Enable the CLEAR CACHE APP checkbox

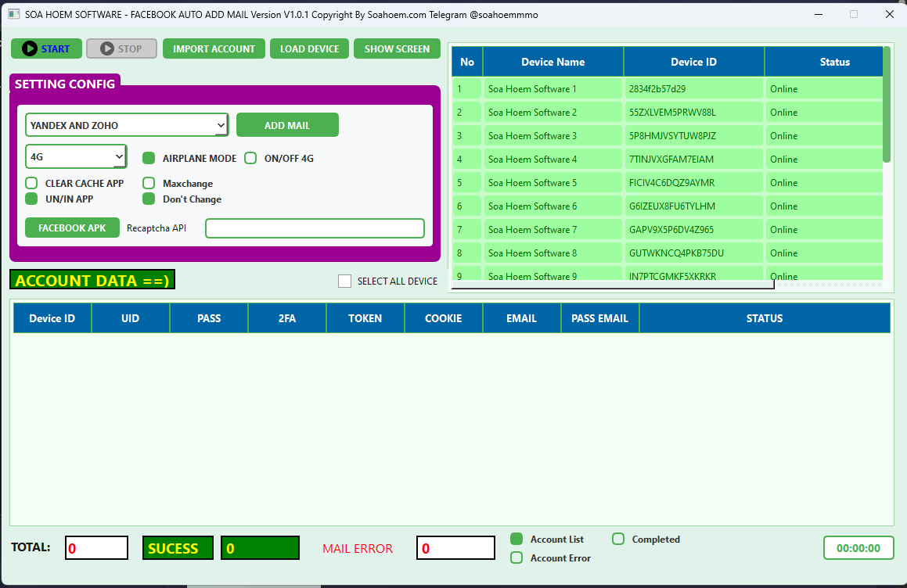tap(31, 183)
